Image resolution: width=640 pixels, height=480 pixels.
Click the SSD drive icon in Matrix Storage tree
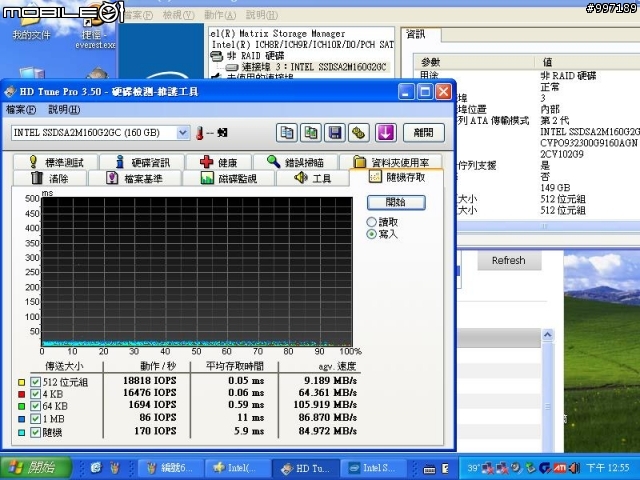[x=232, y=67]
